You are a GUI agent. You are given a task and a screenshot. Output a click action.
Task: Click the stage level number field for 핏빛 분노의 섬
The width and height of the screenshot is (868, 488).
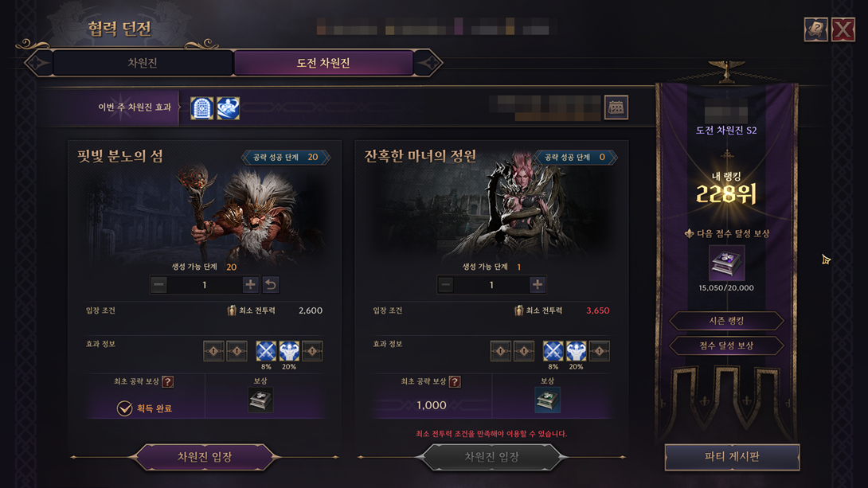tap(205, 284)
